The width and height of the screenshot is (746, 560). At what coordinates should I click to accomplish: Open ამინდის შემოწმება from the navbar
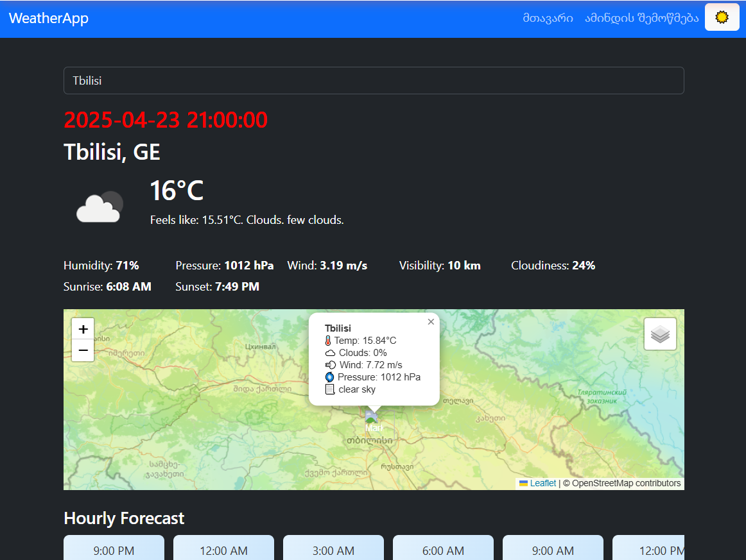641,17
